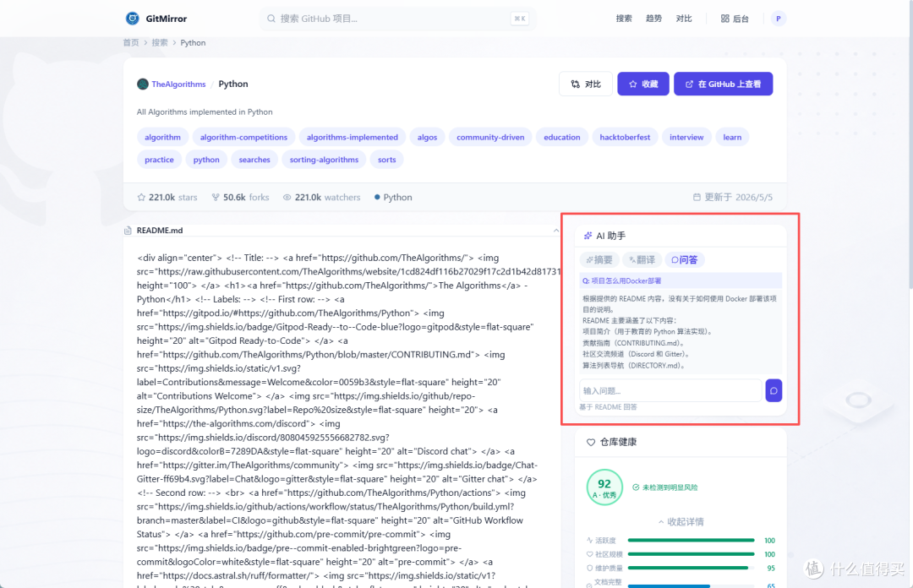This screenshot has width=913, height=588.
Task: Click the eye icon beside watchers count
Action: tap(287, 198)
